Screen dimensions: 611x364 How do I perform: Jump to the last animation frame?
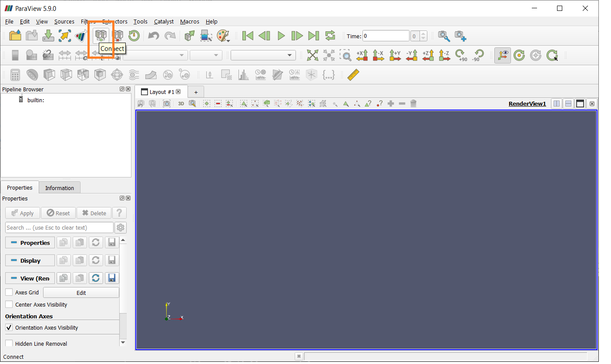(313, 36)
